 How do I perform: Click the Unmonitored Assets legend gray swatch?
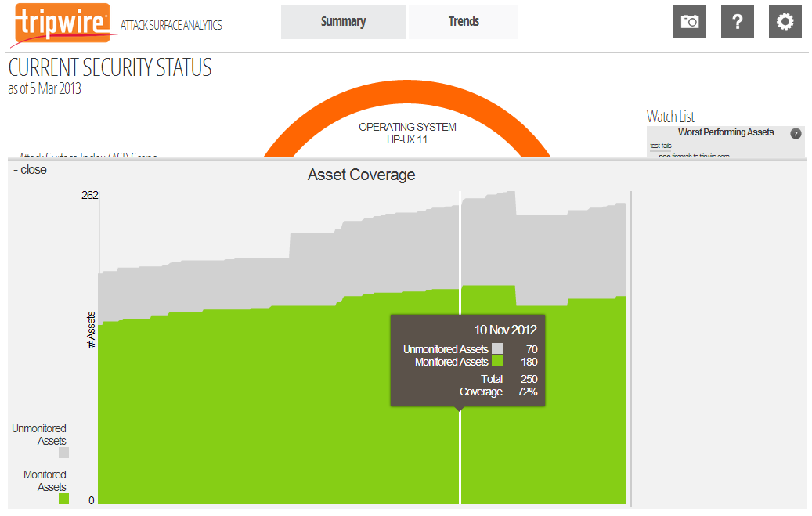coord(63,453)
